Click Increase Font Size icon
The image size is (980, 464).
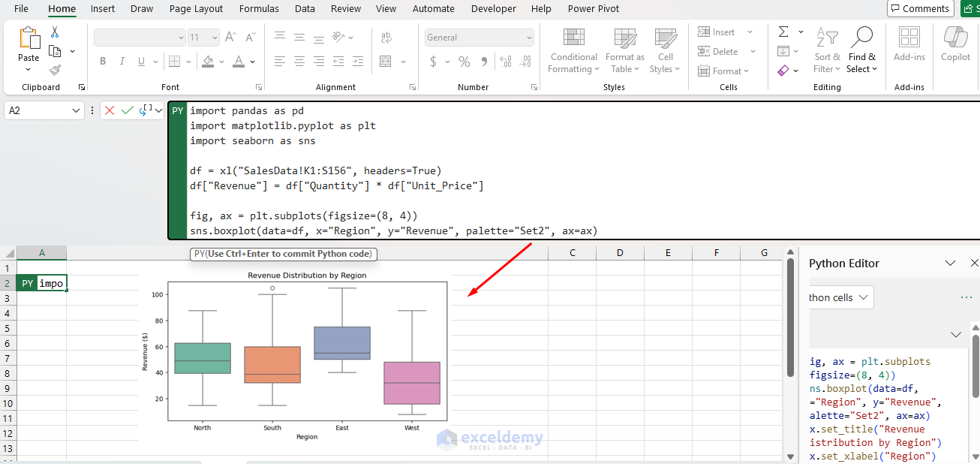pos(230,37)
